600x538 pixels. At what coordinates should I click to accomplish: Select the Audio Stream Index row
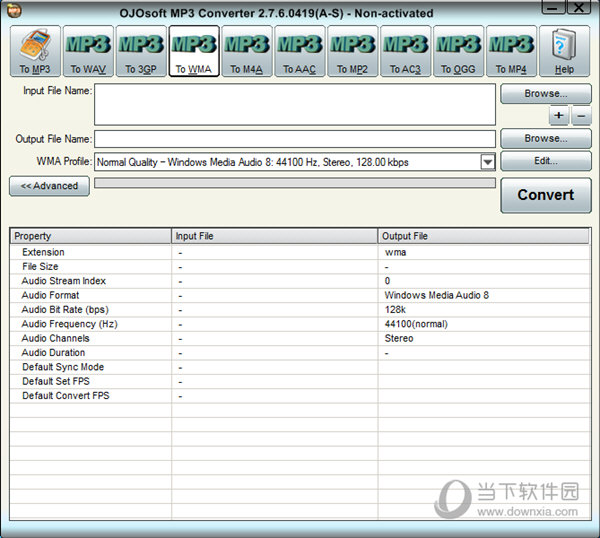(x=300, y=281)
